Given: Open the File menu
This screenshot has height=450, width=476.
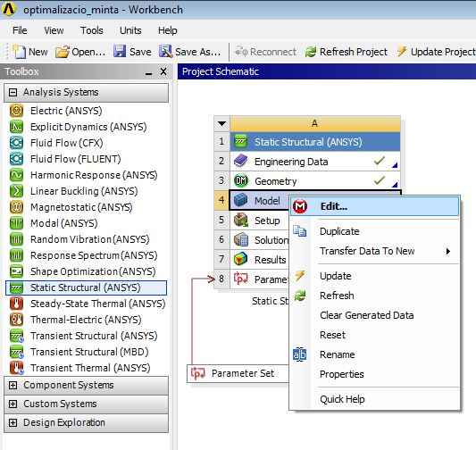Looking at the screenshot, I should coord(20,30).
